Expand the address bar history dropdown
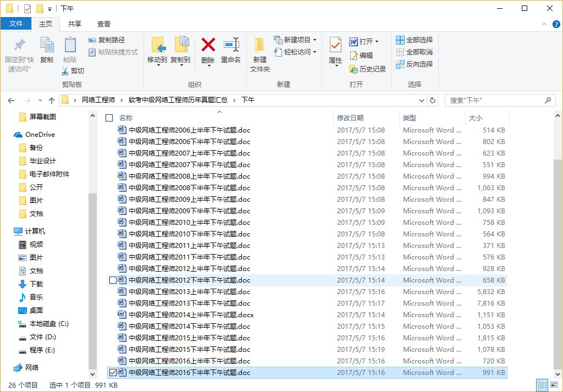563x392 pixels. pos(422,100)
